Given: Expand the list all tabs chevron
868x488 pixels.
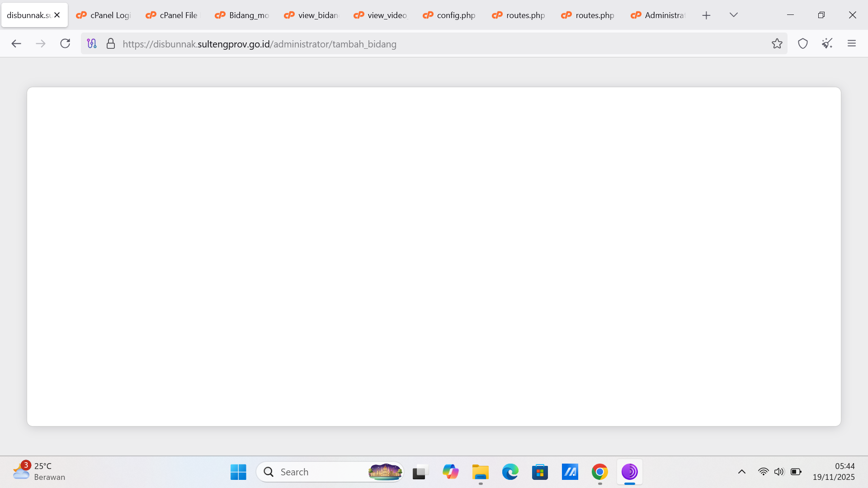Looking at the screenshot, I should pyautogui.click(x=733, y=15).
